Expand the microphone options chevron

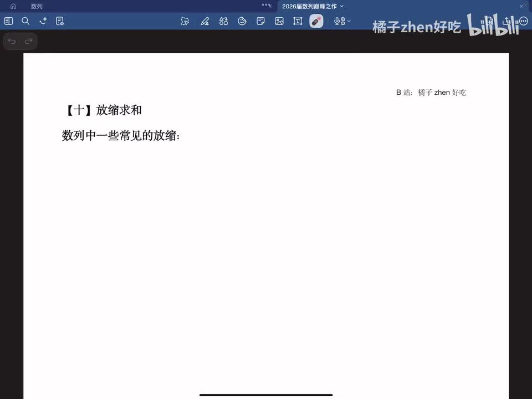(349, 21)
